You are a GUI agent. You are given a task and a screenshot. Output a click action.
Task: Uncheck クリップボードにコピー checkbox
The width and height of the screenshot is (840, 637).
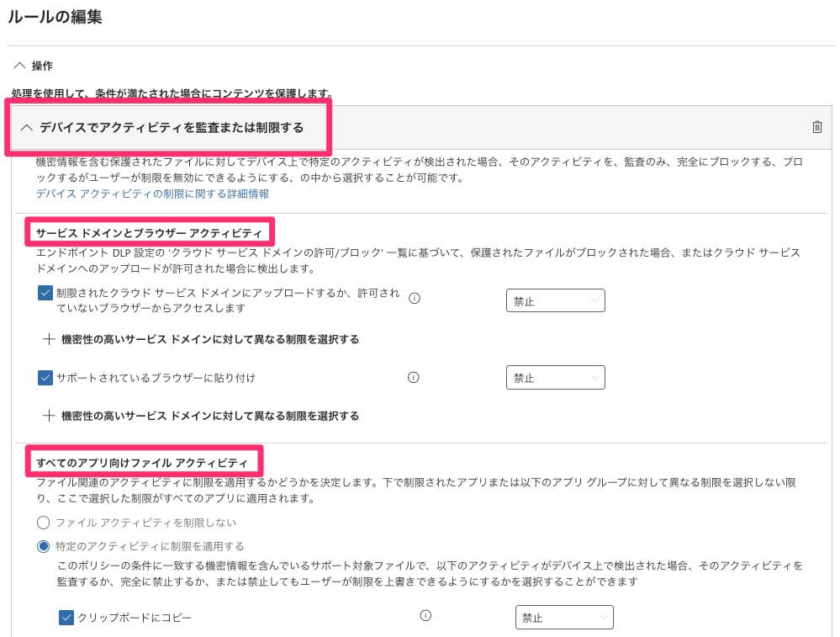(66, 617)
